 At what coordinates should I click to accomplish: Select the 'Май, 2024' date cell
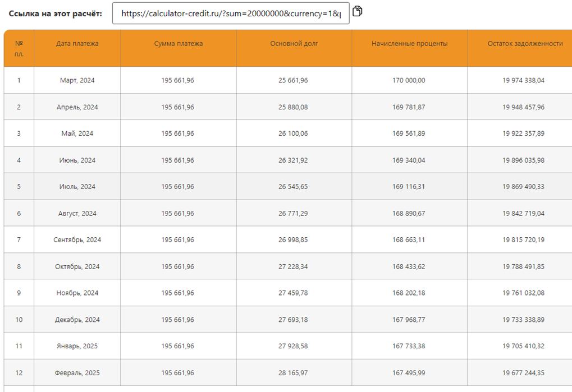click(x=77, y=133)
